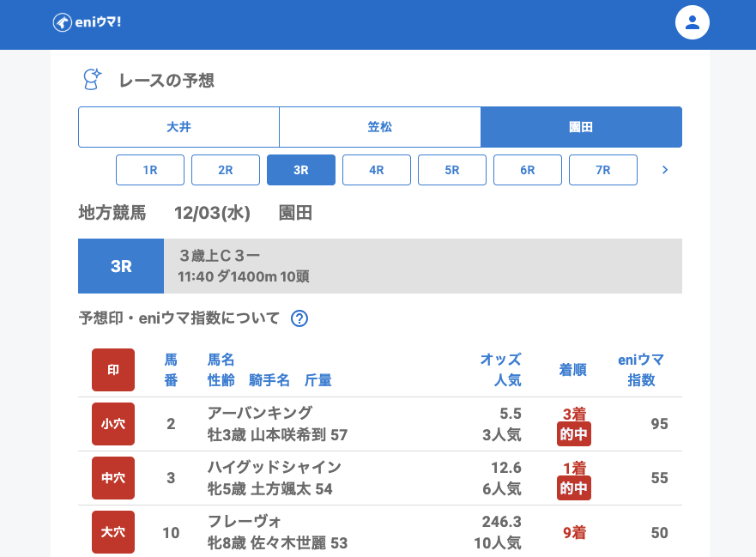Switch to the 大井 racecourse tab

(178, 127)
